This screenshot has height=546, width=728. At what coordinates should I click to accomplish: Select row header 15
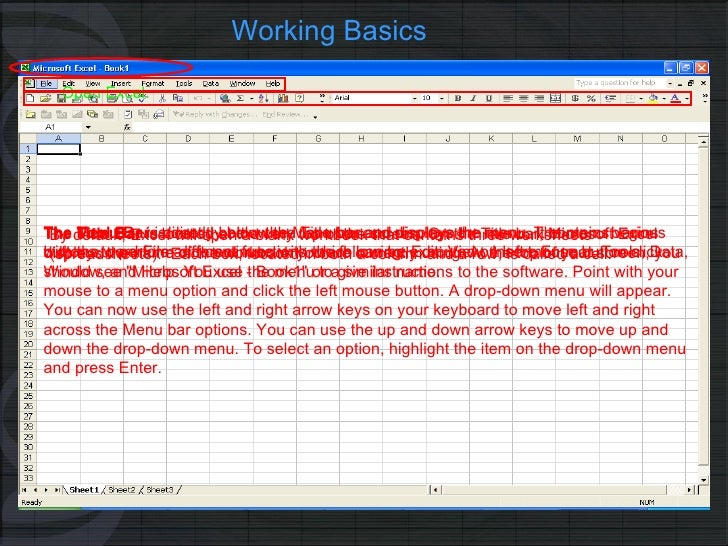28,293
